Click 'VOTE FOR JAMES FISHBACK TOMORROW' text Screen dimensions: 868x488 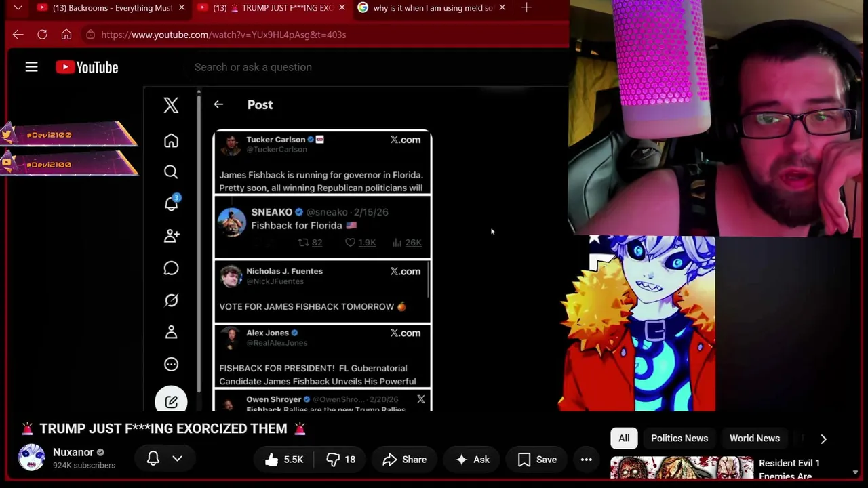(307, 306)
